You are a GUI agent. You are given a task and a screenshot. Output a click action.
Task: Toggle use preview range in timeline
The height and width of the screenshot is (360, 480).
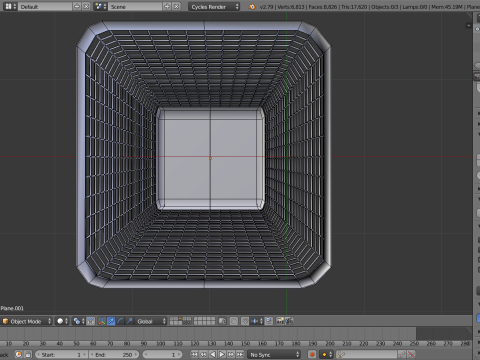point(19,355)
